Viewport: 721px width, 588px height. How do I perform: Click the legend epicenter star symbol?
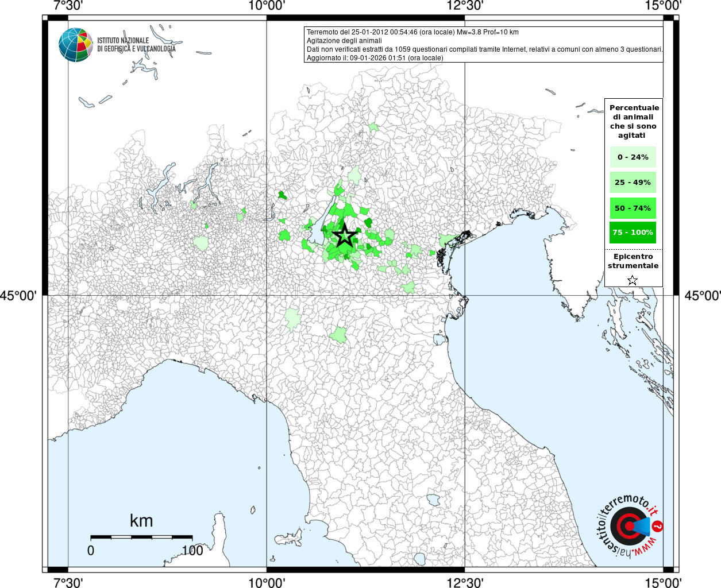point(633,280)
